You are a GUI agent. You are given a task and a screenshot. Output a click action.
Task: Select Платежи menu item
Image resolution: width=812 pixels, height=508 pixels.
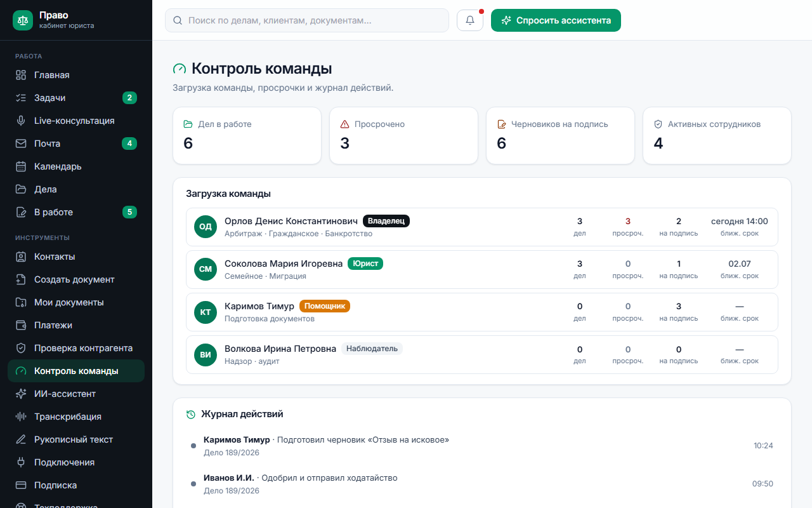pos(76,325)
